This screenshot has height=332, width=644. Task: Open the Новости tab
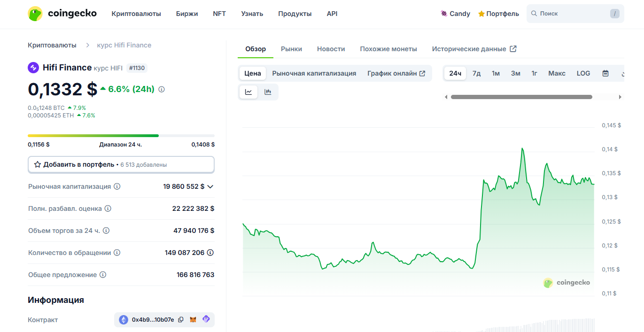coord(331,49)
